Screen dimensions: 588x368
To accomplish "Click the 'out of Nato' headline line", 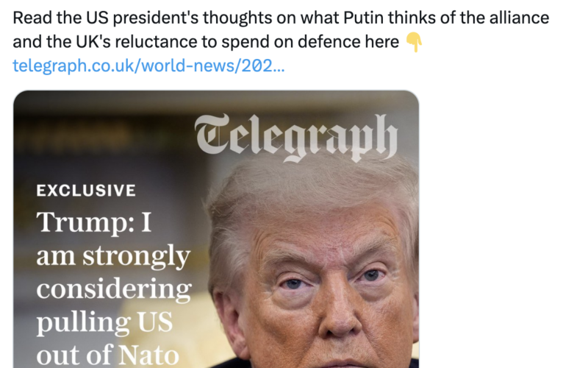I will click(x=107, y=355).
